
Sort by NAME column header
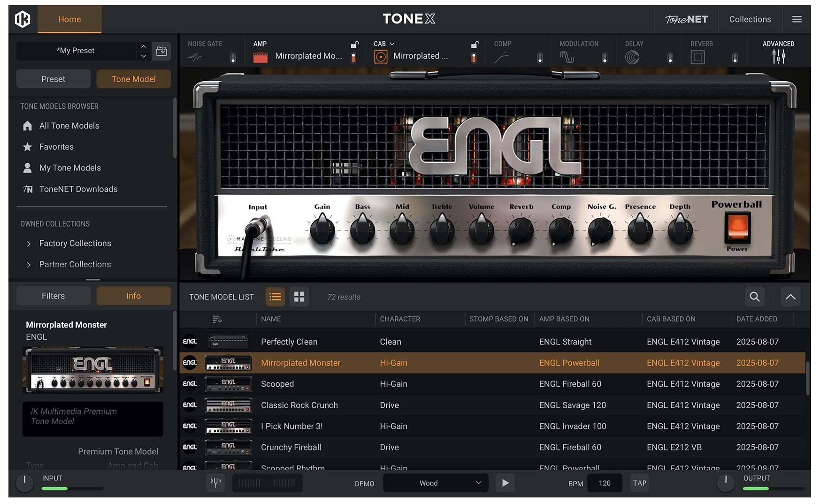(271, 319)
